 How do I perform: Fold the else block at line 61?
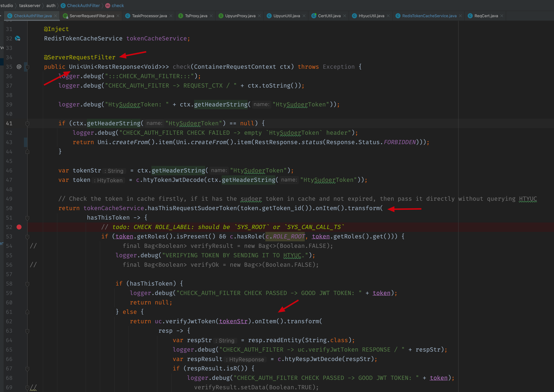[27, 312]
